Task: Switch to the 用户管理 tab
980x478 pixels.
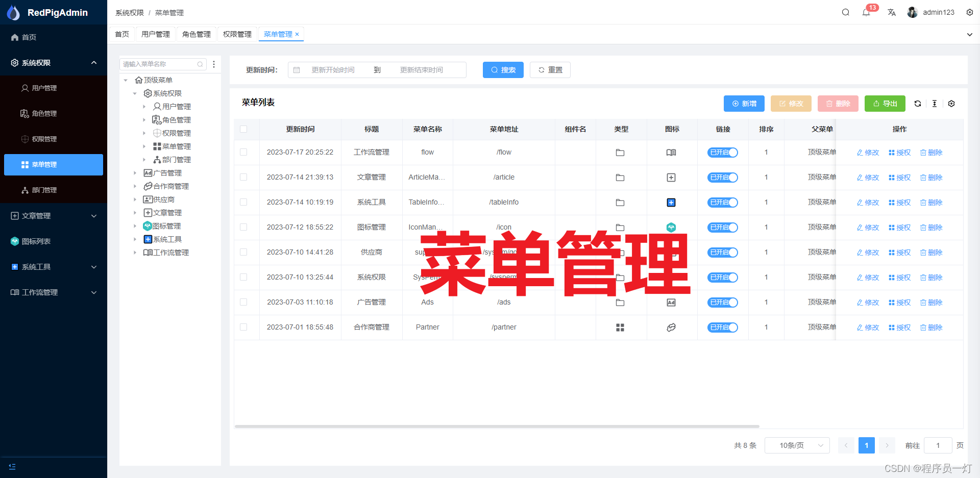Action: [155, 34]
